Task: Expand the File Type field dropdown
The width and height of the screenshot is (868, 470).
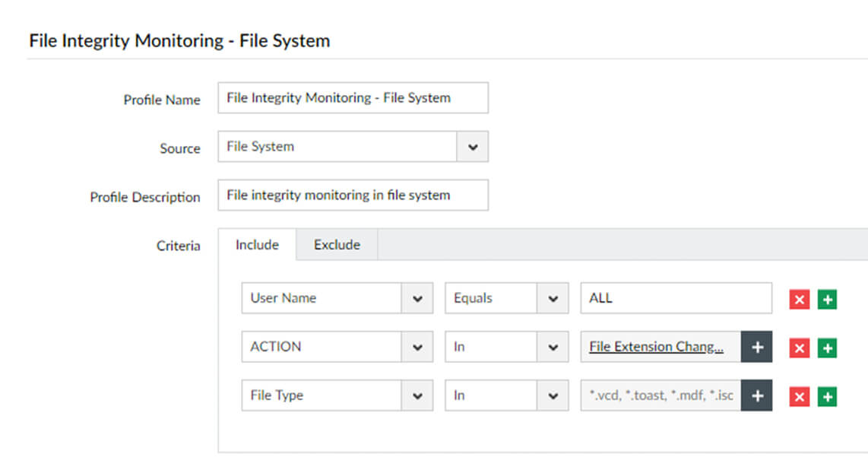Action: coord(417,395)
